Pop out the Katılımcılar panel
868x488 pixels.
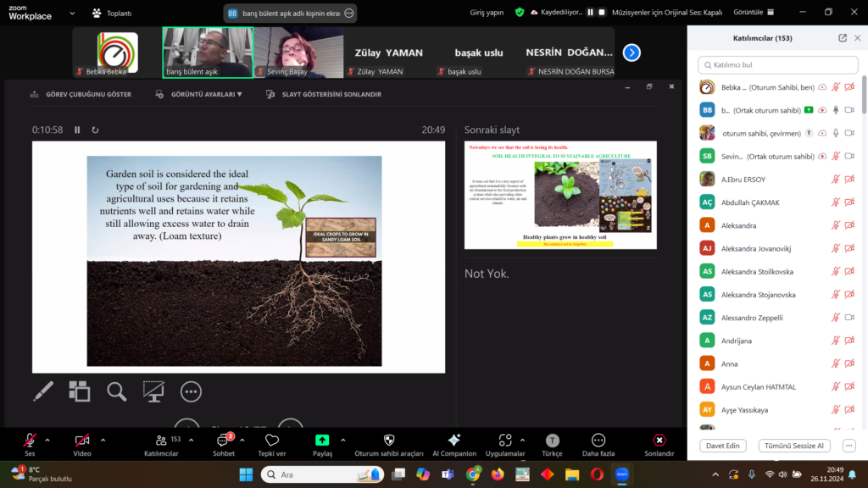click(842, 38)
